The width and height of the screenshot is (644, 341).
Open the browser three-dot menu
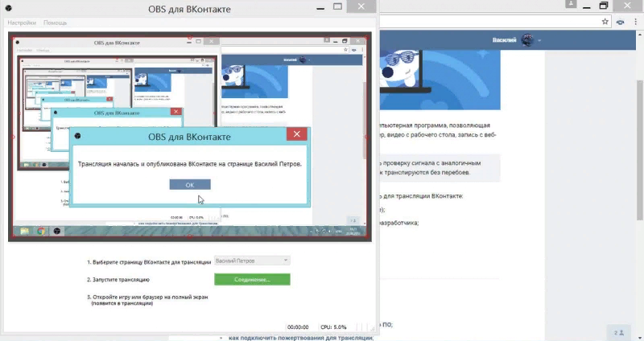click(x=635, y=22)
